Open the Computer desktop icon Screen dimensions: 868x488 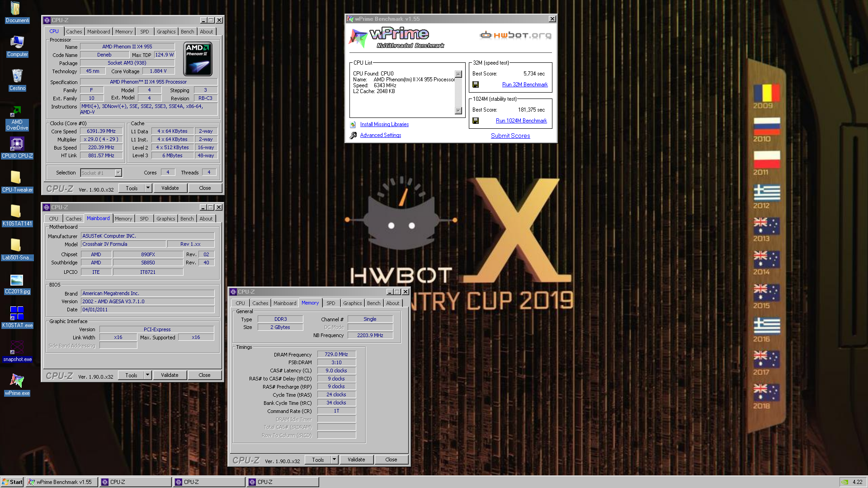[x=17, y=46]
